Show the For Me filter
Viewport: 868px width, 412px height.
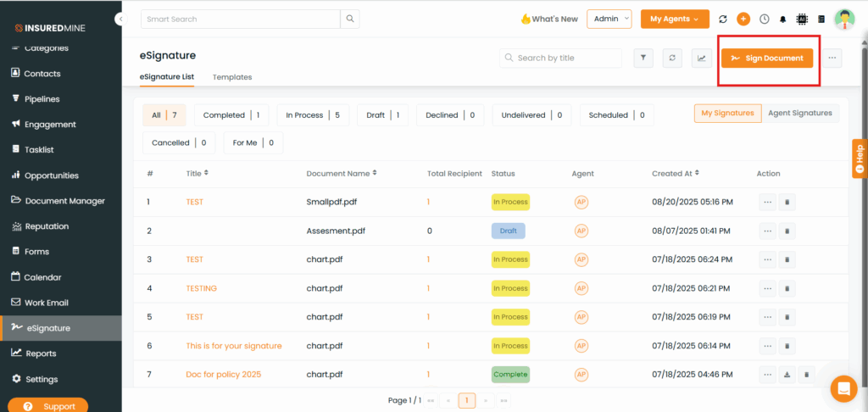point(253,143)
